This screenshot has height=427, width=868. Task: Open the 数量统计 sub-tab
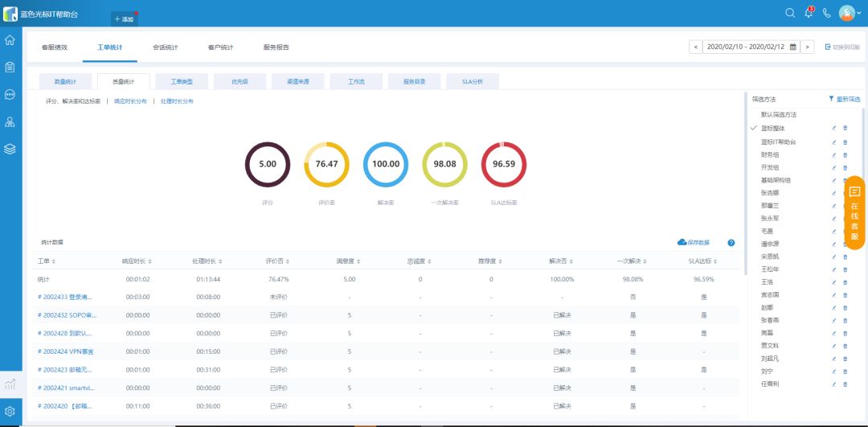pyautogui.click(x=65, y=81)
